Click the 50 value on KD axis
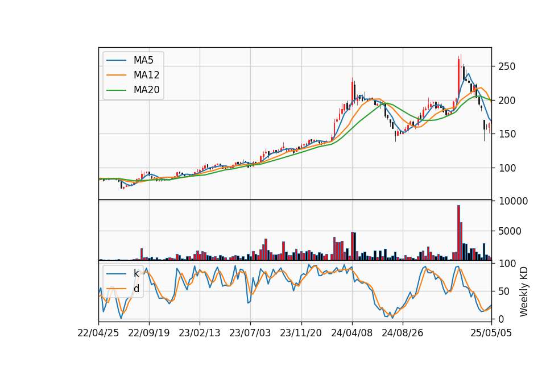This screenshot has height=392, width=546. (x=504, y=291)
